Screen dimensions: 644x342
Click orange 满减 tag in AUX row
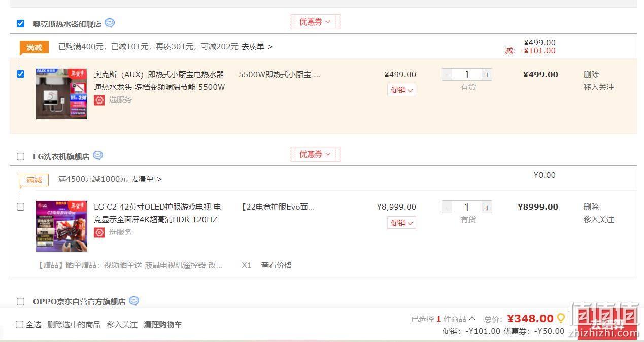[x=34, y=47]
